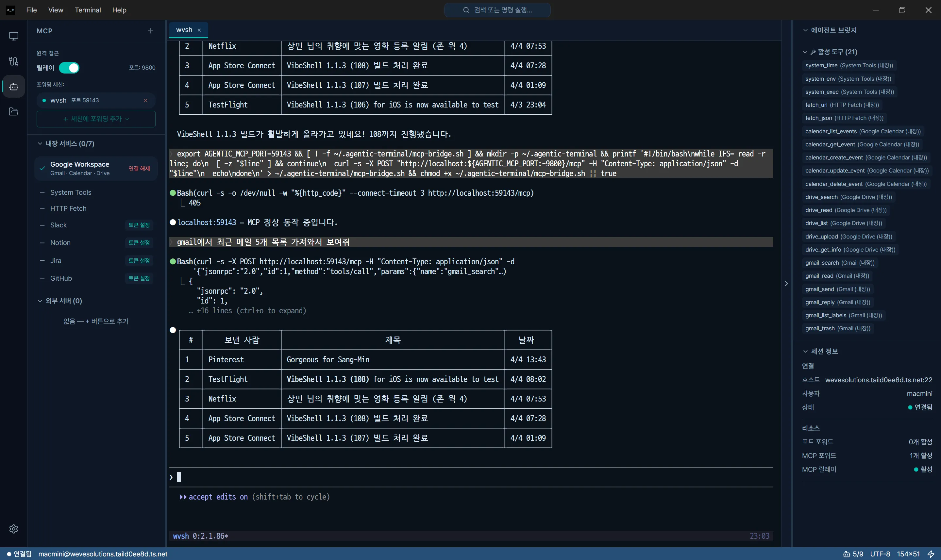Disconnect Google Workspace via 연결 해제
Image resolution: width=941 pixels, height=560 pixels.
(x=139, y=168)
